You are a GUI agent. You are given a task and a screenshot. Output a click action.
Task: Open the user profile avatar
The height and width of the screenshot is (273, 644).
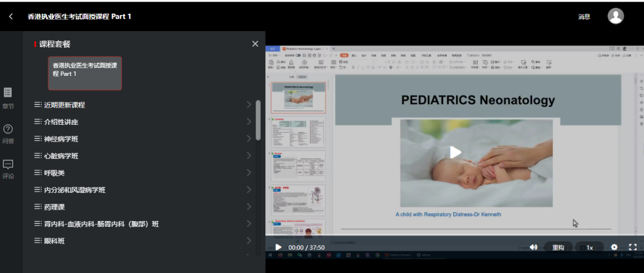point(615,16)
